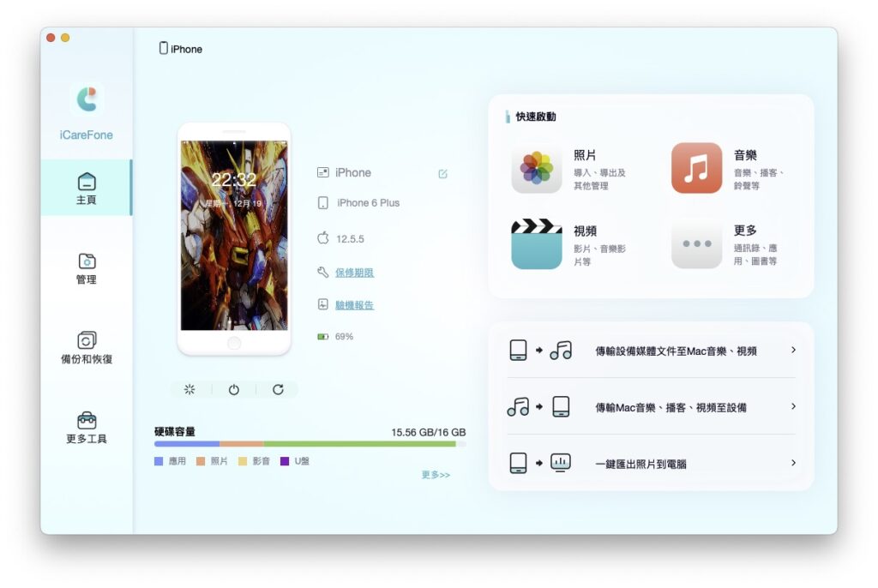Expand 傳輸Mac音樂、播客、視頻至設備 chevron
This screenshot has width=878, height=588.
click(x=793, y=406)
